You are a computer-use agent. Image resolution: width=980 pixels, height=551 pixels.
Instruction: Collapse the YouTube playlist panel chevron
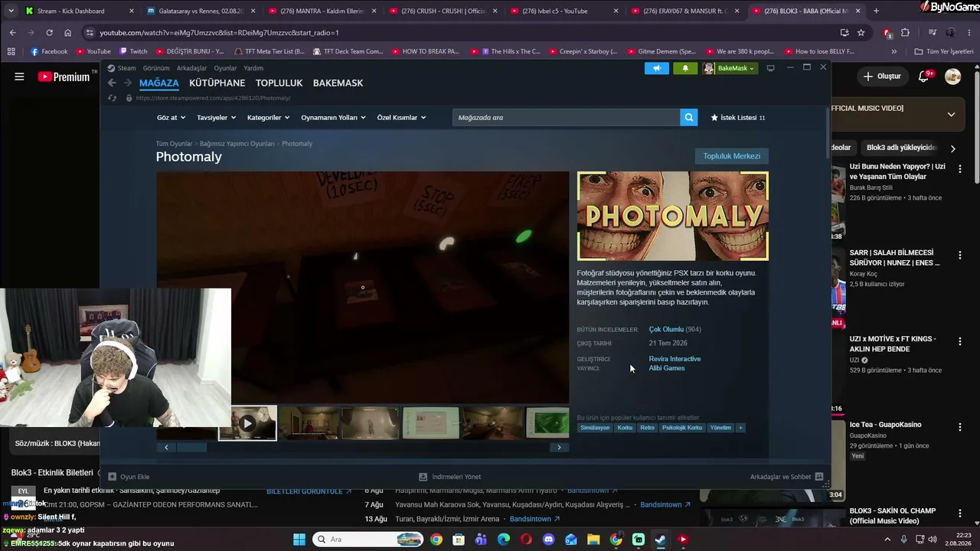951,114
